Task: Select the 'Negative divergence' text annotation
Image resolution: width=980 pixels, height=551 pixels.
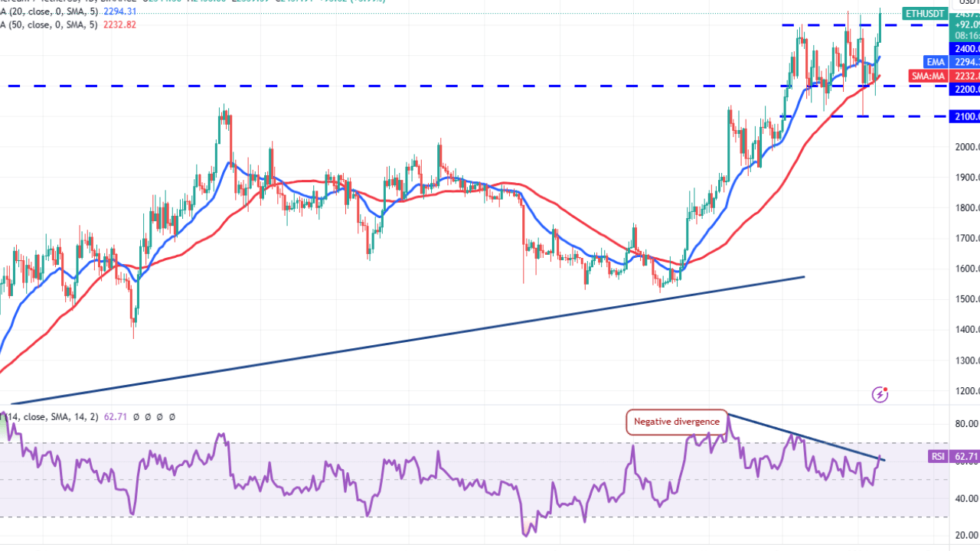Action: pos(676,422)
